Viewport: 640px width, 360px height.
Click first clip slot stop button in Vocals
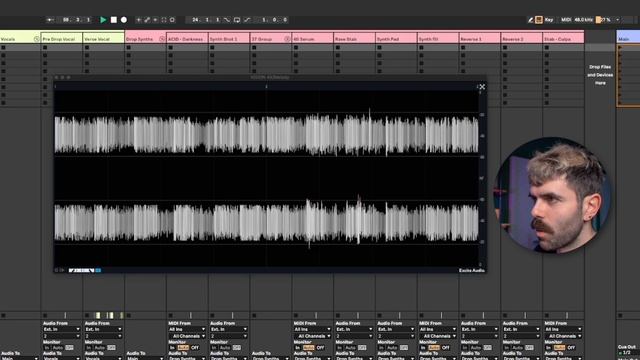(3, 48)
